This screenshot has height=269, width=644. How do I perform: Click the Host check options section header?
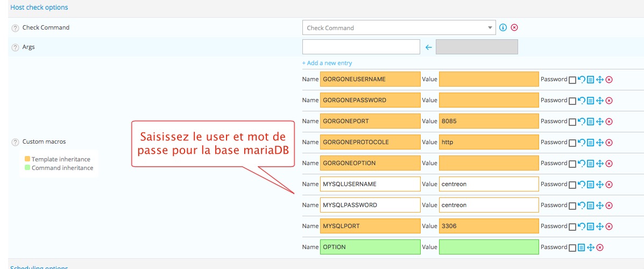tap(39, 8)
